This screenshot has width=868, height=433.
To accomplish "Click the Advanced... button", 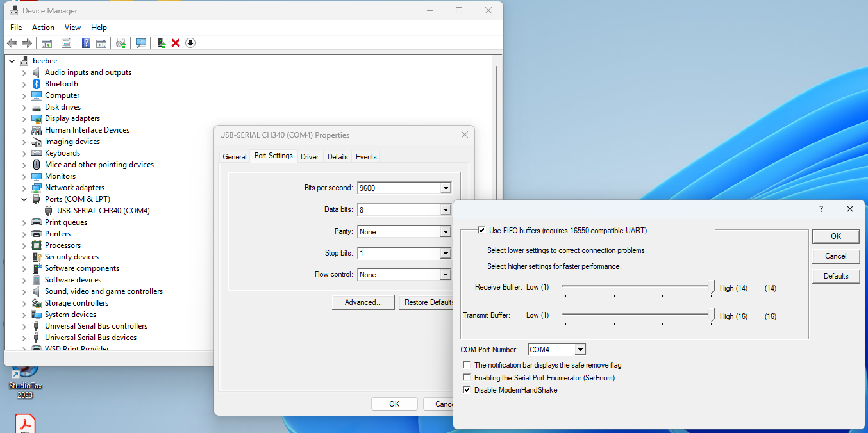I will (x=363, y=302).
